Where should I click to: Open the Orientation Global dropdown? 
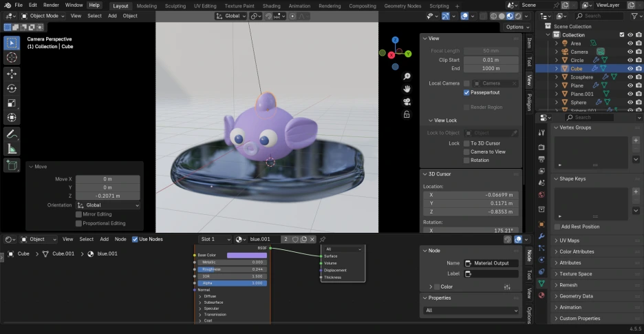pos(108,205)
